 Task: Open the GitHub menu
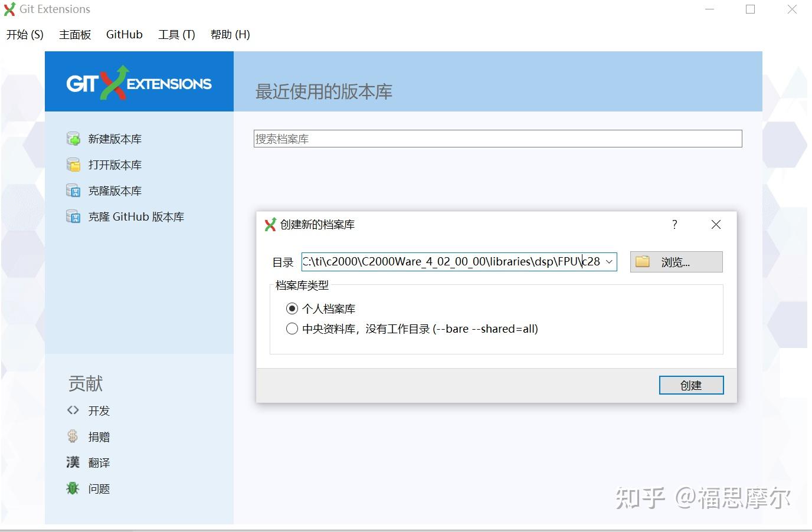124,34
